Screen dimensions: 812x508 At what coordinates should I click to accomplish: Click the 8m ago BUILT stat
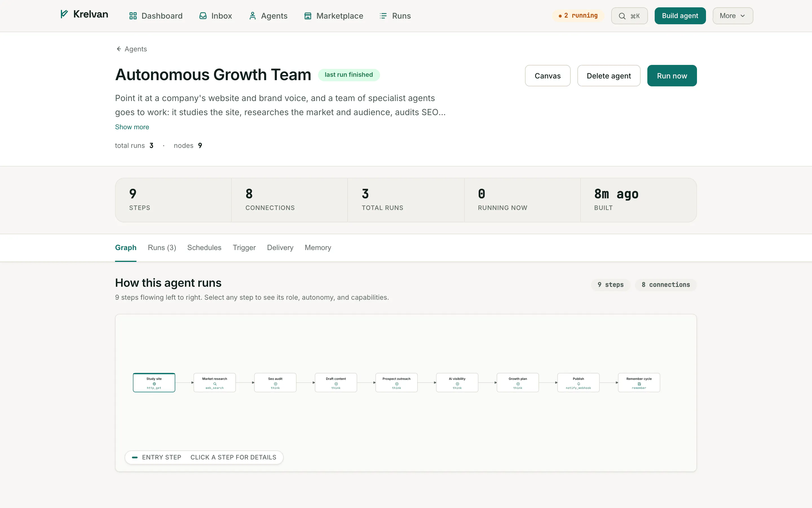point(639,200)
